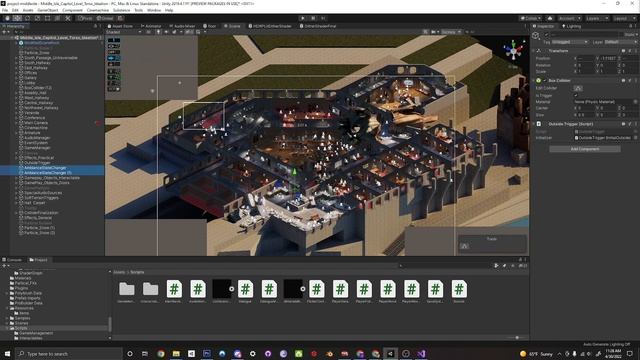
Task: Click the scene orientation gizmo
Action: pyautogui.click(x=513, y=51)
